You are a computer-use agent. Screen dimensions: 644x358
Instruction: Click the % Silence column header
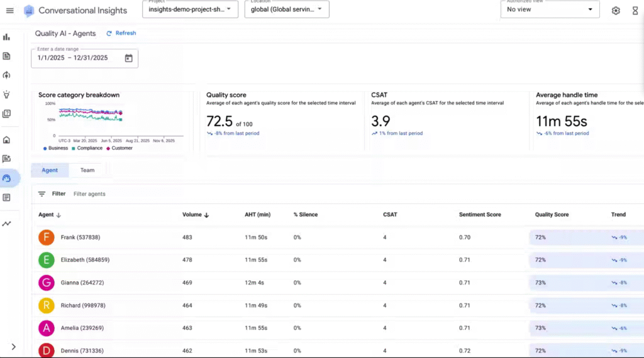tap(306, 215)
